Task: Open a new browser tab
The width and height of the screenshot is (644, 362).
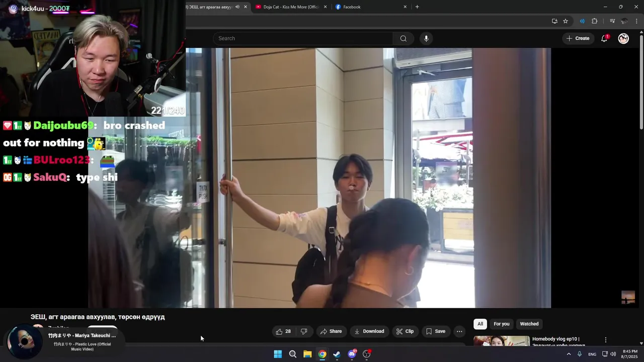Action: (x=417, y=7)
